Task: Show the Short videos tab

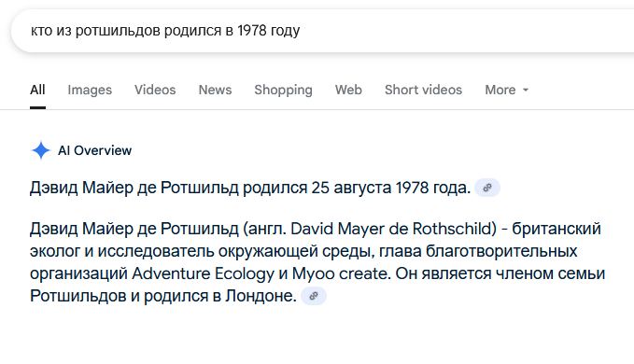Action: [423, 90]
